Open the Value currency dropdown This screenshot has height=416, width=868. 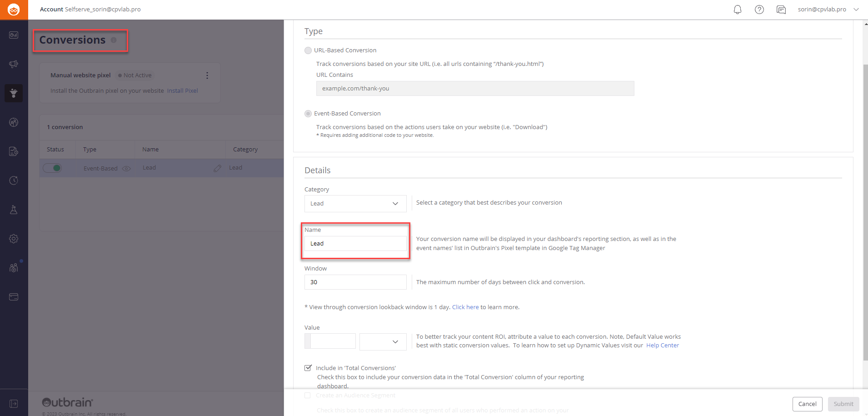coord(383,341)
